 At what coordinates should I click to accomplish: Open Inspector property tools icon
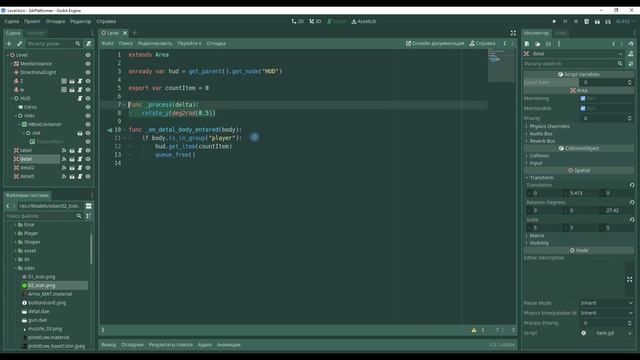pos(631,64)
